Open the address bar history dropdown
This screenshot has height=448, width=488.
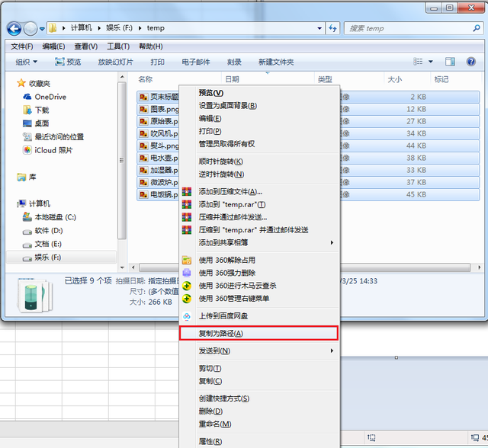point(319,29)
